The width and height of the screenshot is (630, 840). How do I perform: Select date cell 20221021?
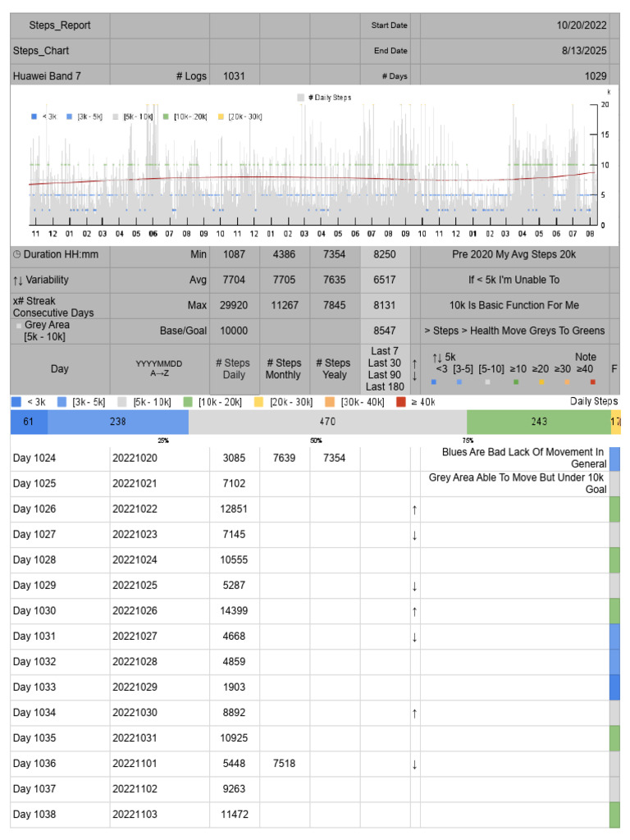tap(160, 484)
